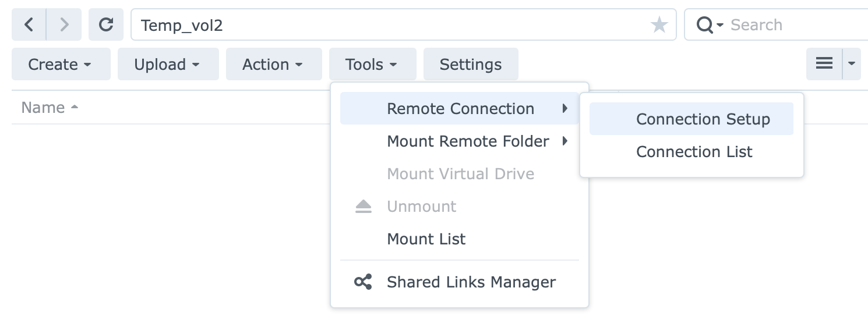Add Temp_vol2 to favorites with star icon
This screenshot has height=334, width=868.
click(x=659, y=24)
